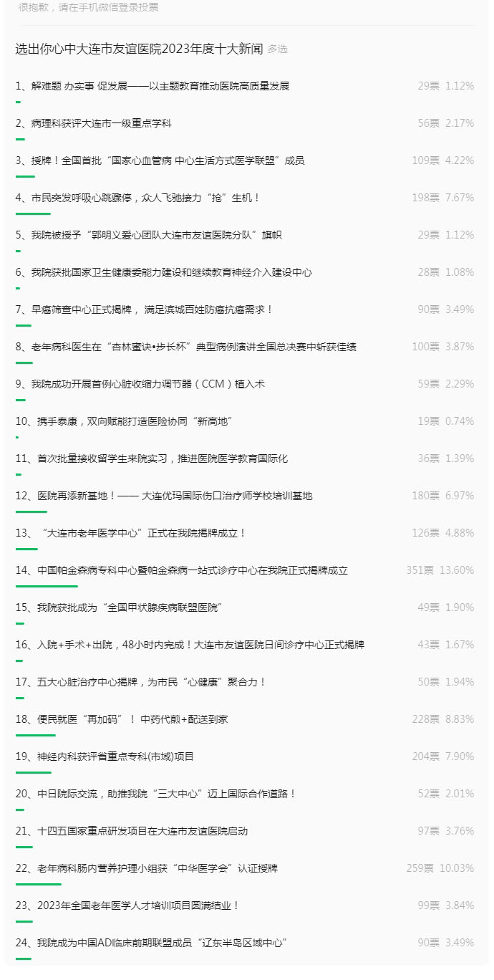Choose option 12 大连优玛国际伤口治疗师学校培训基地

coord(163,496)
